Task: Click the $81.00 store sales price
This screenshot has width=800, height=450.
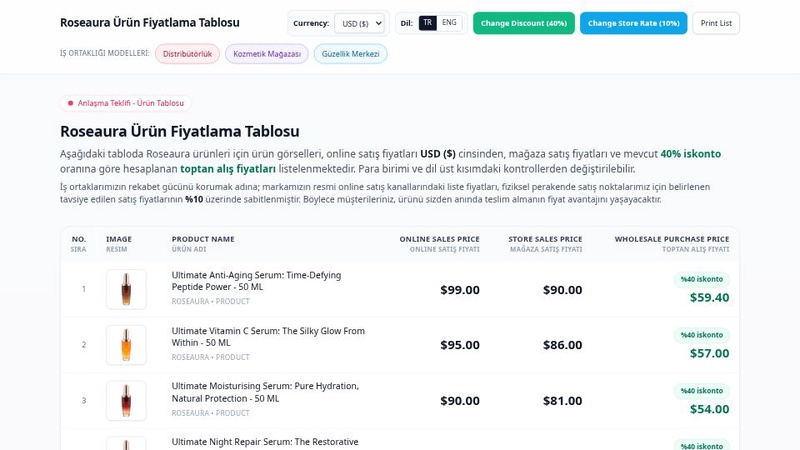Action: point(562,401)
